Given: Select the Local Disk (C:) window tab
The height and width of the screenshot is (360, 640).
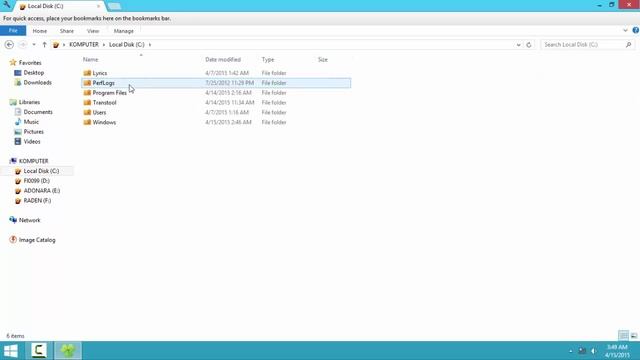Looking at the screenshot, I should [59, 6].
